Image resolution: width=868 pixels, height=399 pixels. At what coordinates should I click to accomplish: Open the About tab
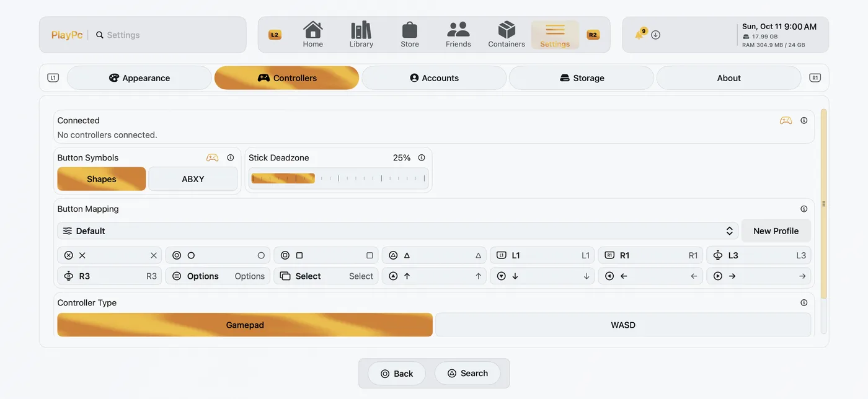click(x=729, y=78)
